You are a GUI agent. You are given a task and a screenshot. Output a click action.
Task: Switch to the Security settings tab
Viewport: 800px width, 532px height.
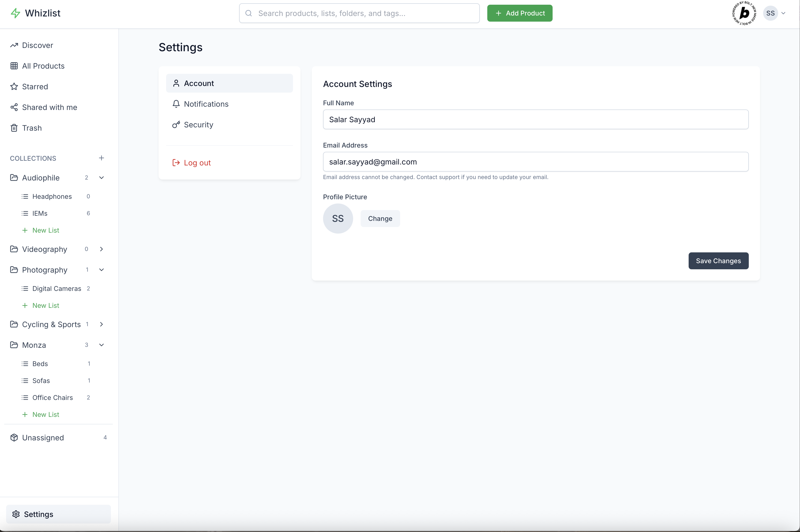point(199,125)
